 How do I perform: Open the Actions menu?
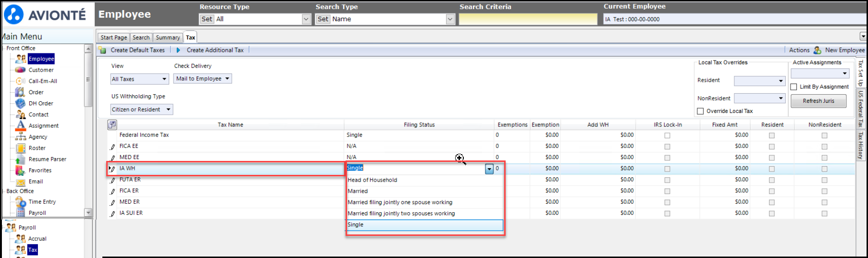click(x=799, y=50)
